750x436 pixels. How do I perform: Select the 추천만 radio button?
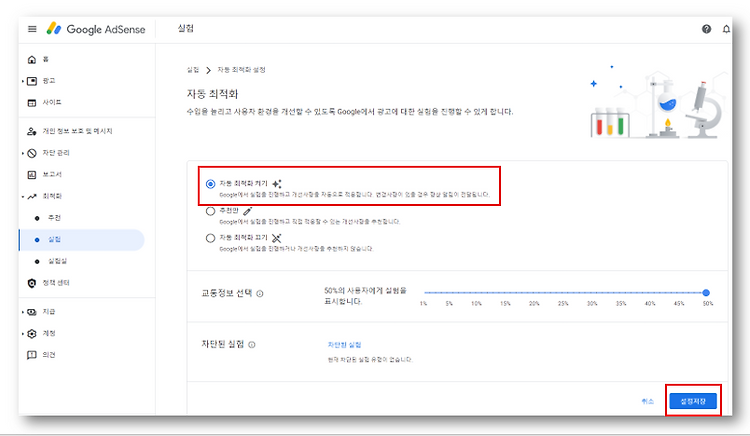point(210,211)
